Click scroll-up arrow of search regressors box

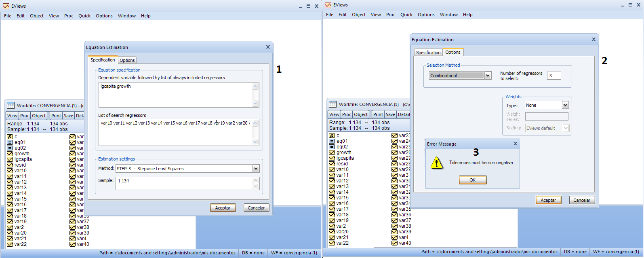(x=255, y=123)
